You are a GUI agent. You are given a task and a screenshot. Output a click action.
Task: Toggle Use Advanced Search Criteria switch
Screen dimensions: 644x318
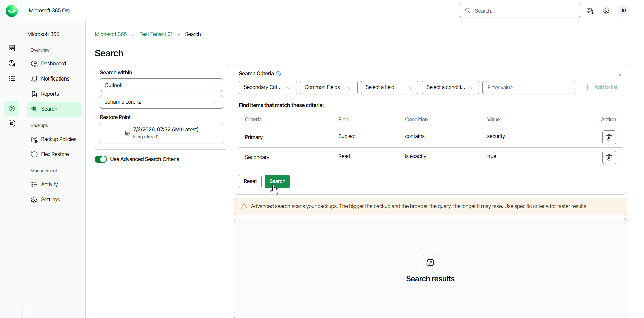[101, 159]
